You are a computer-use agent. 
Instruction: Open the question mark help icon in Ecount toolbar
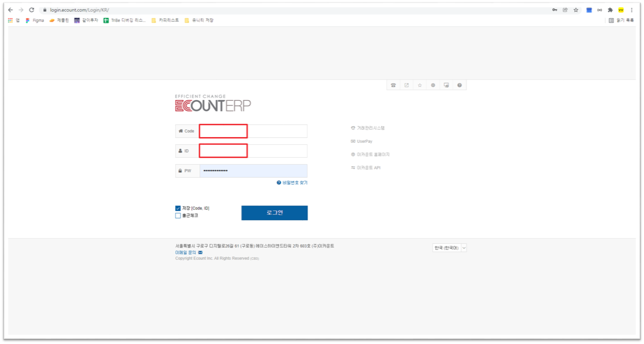point(460,85)
